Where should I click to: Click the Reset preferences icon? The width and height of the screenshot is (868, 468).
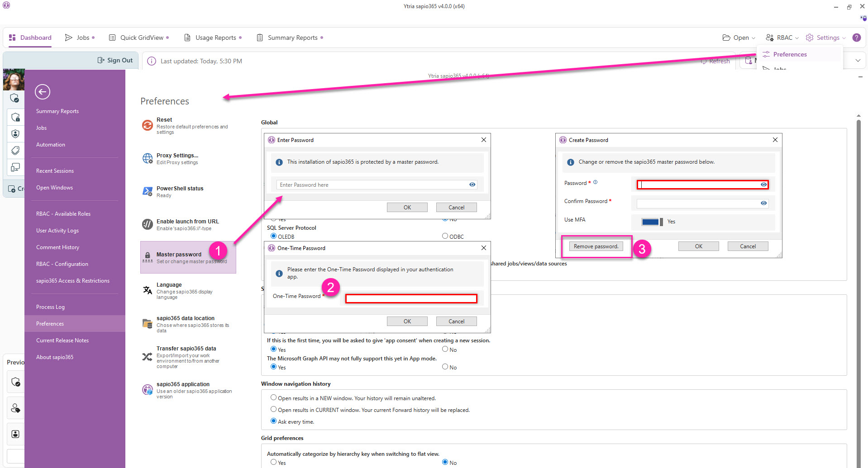(x=148, y=125)
